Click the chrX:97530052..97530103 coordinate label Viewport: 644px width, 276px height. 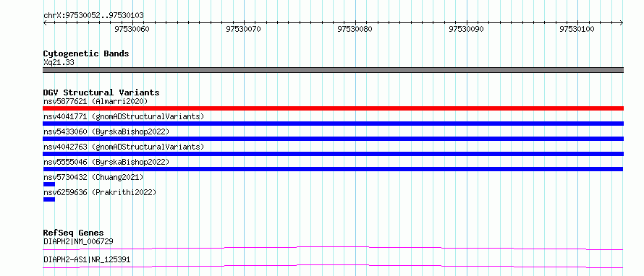click(x=93, y=16)
